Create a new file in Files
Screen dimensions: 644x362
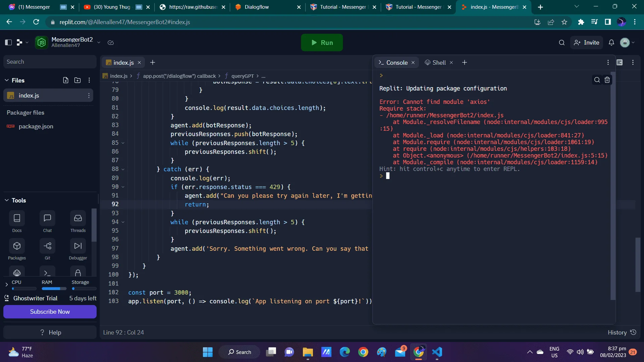pos(66,80)
